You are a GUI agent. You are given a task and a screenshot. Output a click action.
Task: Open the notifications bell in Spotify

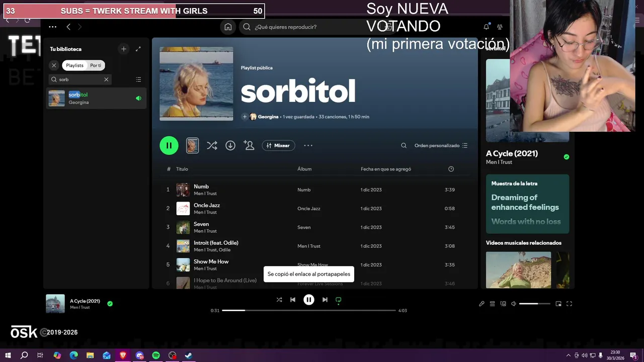pos(486,27)
